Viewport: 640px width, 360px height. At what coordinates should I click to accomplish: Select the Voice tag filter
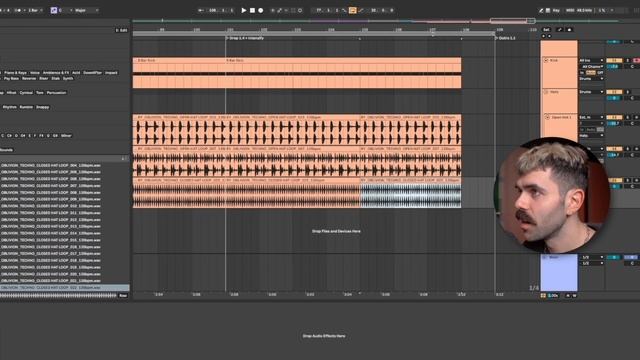[x=35, y=73]
